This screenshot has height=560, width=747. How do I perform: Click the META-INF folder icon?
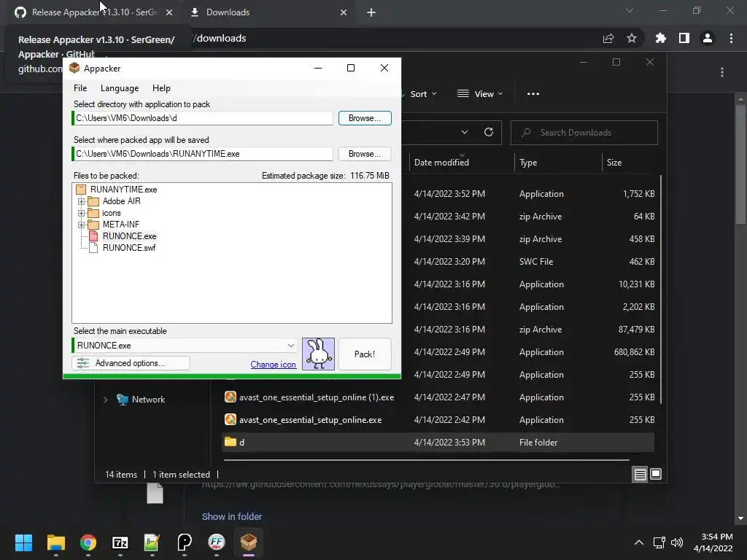pyautogui.click(x=93, y=225)
